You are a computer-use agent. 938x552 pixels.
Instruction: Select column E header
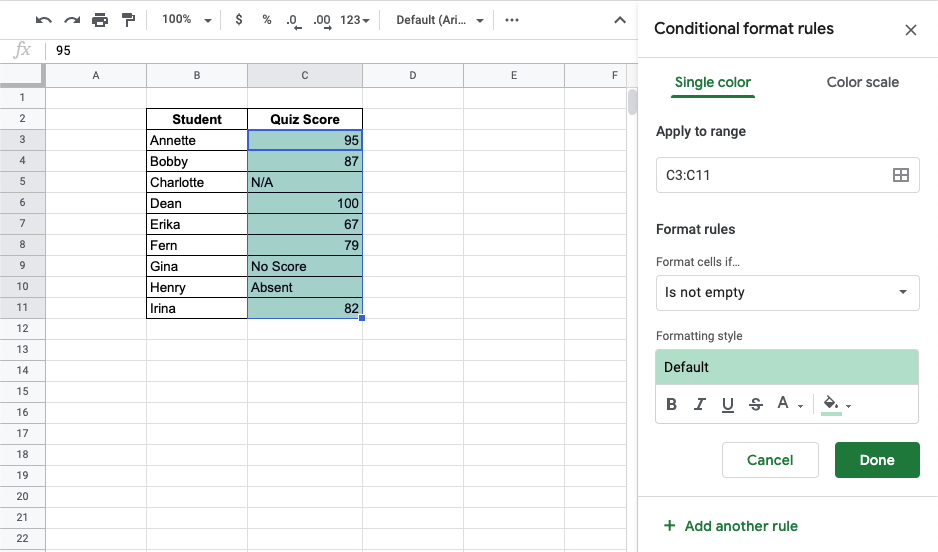514,75
